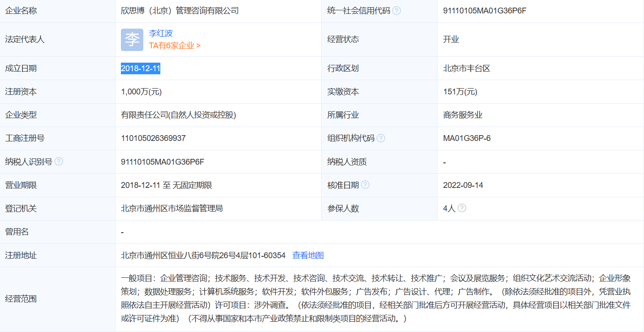The image size is (644, 332).
Task: Click the 企业类型 label
Action: tap(21, 115)
